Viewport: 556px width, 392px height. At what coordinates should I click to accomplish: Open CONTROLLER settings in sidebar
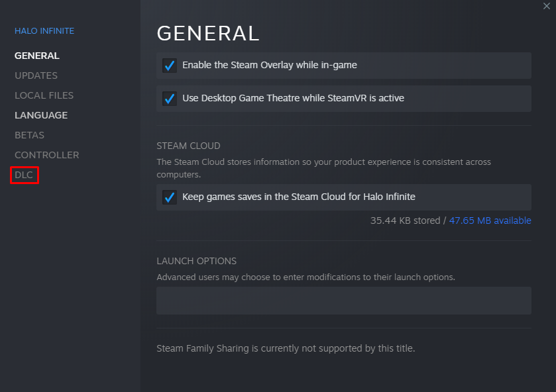tap(46, 155)
